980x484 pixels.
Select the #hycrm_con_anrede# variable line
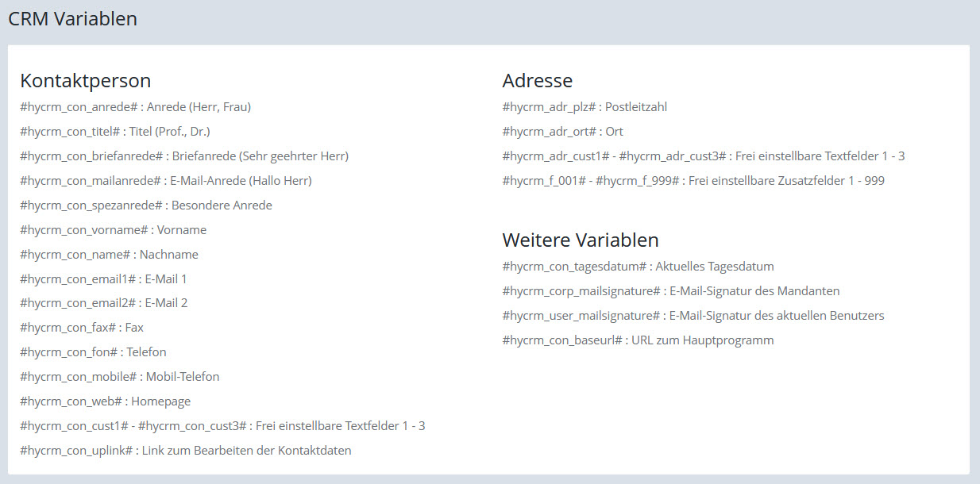135,107
